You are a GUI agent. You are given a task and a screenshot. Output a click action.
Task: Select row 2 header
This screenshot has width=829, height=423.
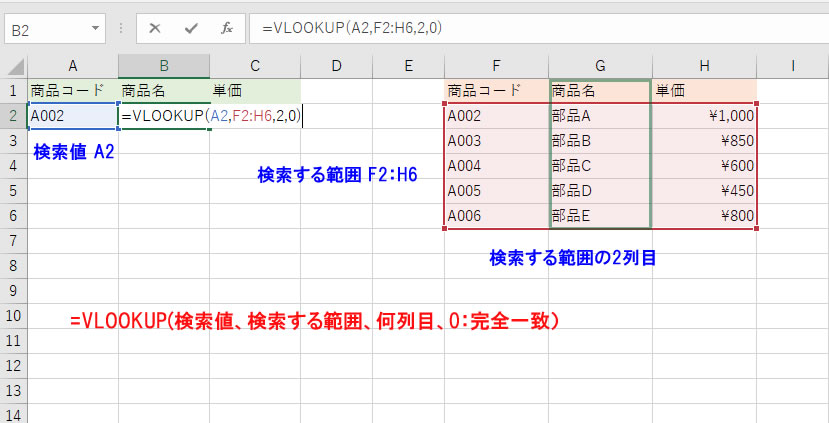(x=14, y=116)
